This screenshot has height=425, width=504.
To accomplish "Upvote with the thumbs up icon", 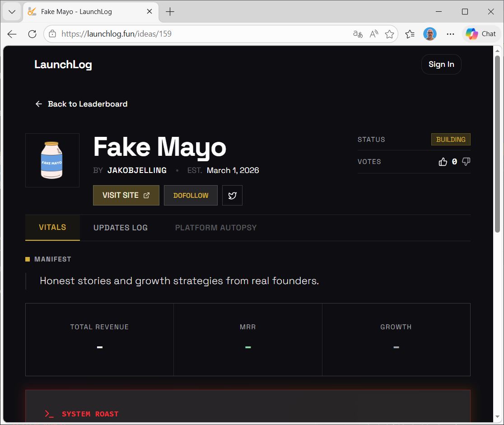I will click(x=443, y=161).
